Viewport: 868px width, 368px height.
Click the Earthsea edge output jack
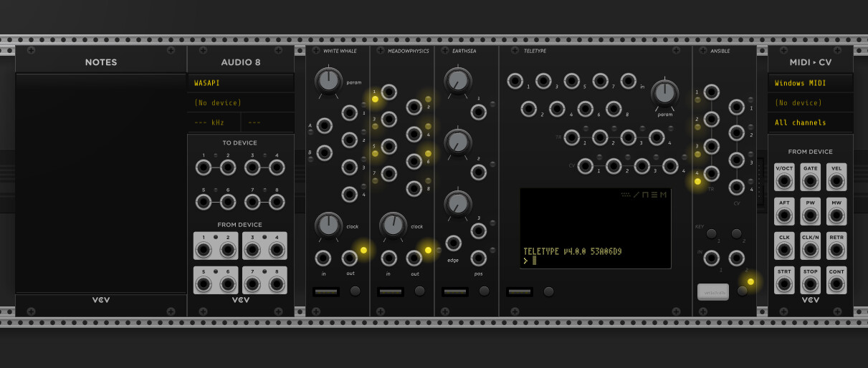pyautogui.click(x=453, y=243)
